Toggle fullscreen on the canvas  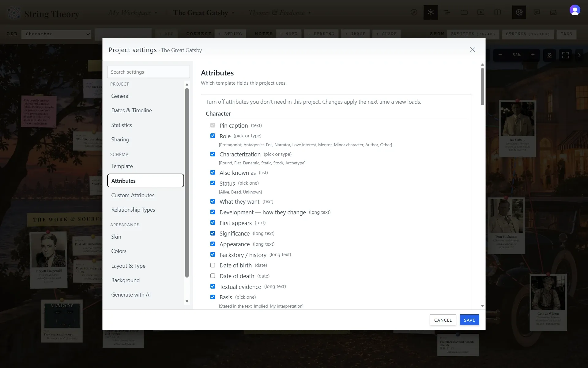565,55
